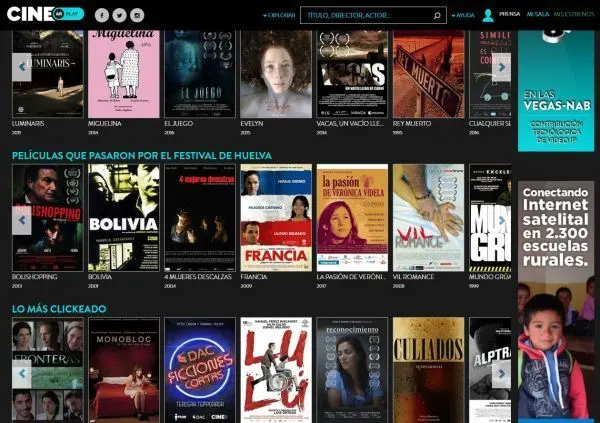The width and height of the screenshot is (600, 423).
Task: Click the Lo Más Clickeado heading
Action: (x=59, y=309)
